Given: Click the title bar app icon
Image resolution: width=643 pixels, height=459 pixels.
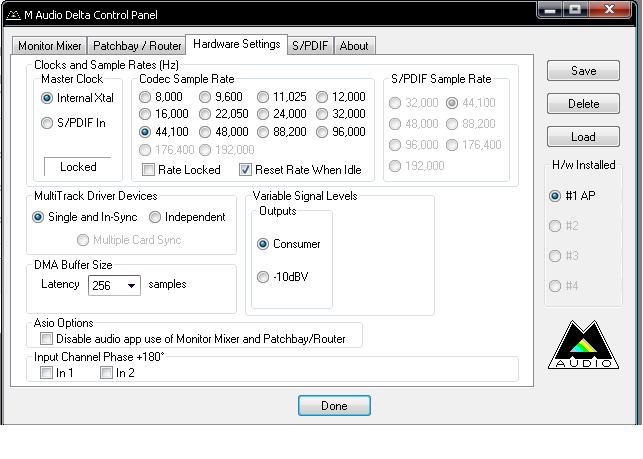Looking at the screenshot, I should coord(13,15).
